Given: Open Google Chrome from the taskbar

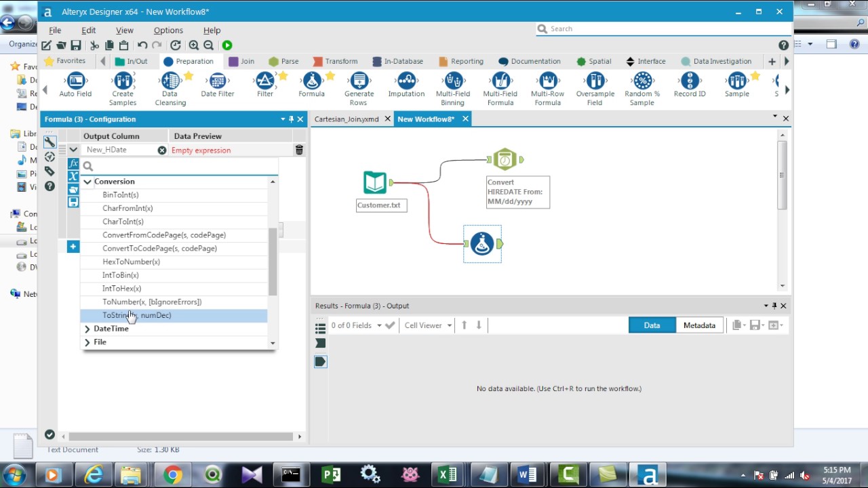Looking at the screenshot, I should [x=172, y=475].
